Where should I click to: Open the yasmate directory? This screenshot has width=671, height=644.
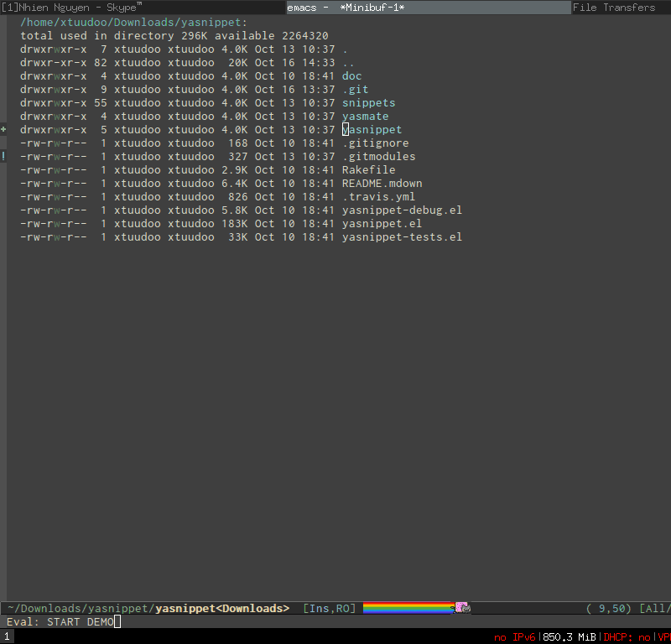tap(365, 117)
